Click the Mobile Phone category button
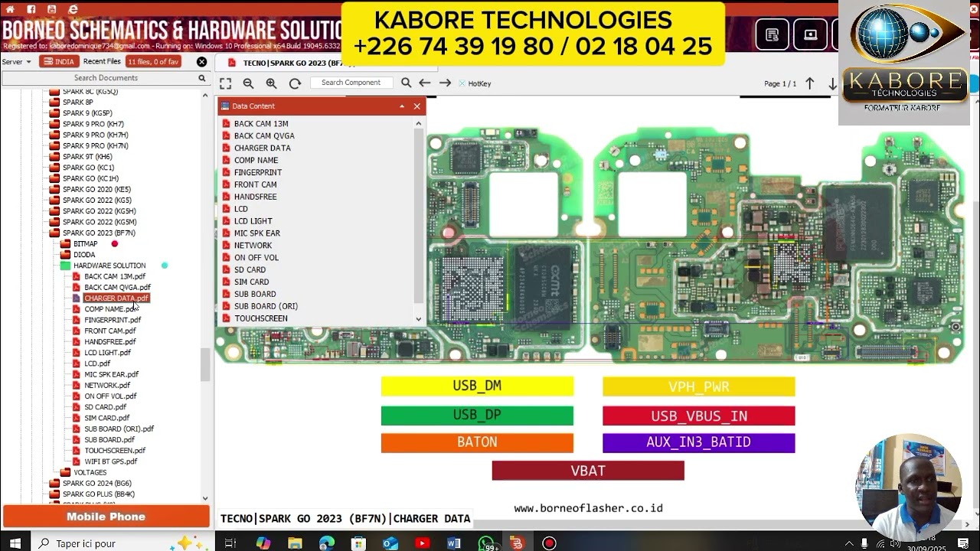Viewport: 980px width, 551px height. tap(106, 517)
